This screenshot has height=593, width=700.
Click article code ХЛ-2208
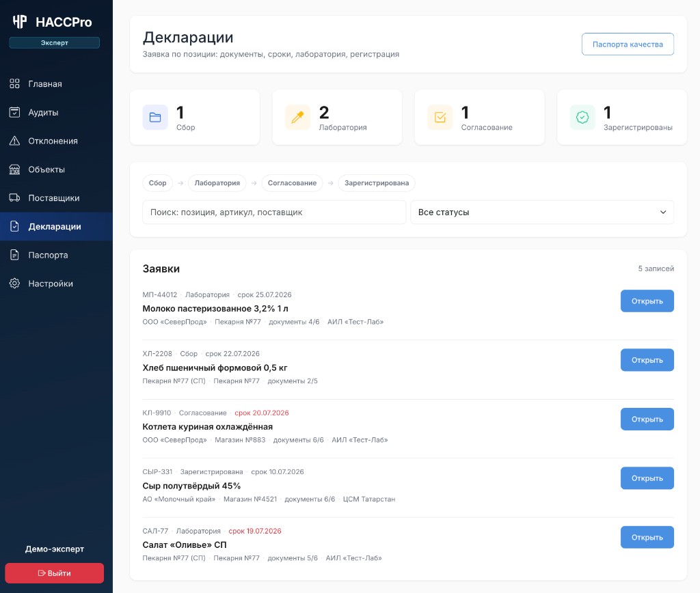coord(157,353)
